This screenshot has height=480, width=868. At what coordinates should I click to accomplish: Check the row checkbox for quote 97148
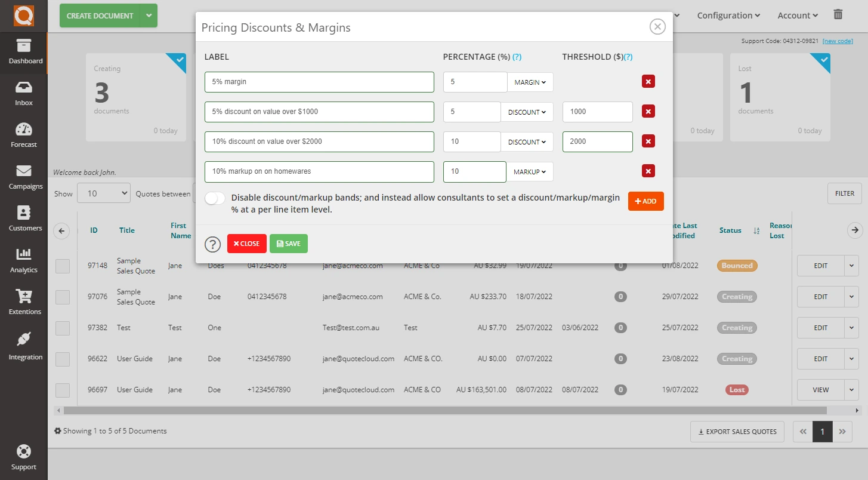[x=62, y=266]
